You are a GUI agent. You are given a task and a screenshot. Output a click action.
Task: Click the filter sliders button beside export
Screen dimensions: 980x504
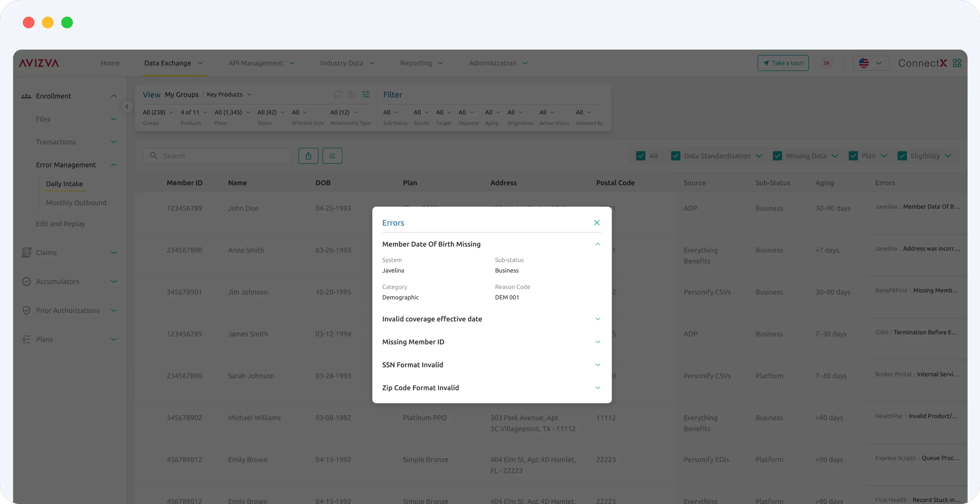click(332, 156)
